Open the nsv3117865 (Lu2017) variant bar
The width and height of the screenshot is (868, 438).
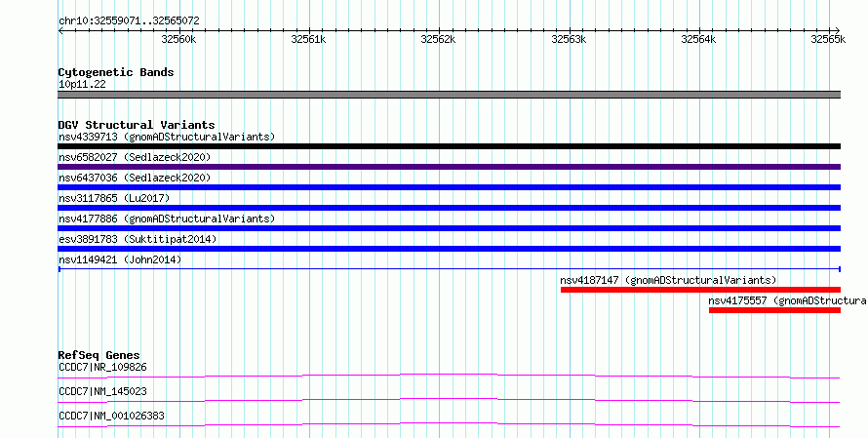(449, 208)
